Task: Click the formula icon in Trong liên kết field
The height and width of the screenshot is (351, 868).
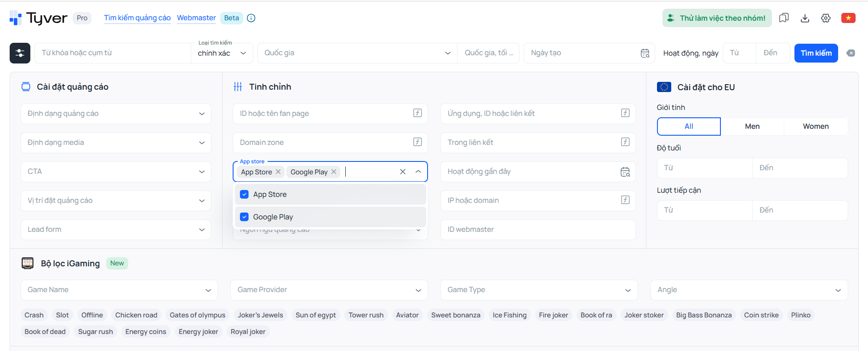Action: pyautogui.click(x=625, y=142)
